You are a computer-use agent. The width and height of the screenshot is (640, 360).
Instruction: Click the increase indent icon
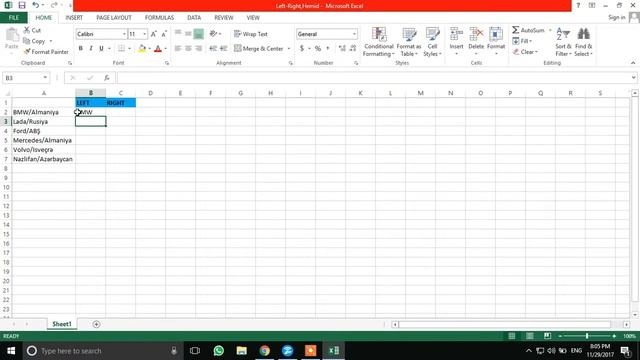tap(223, 49)
